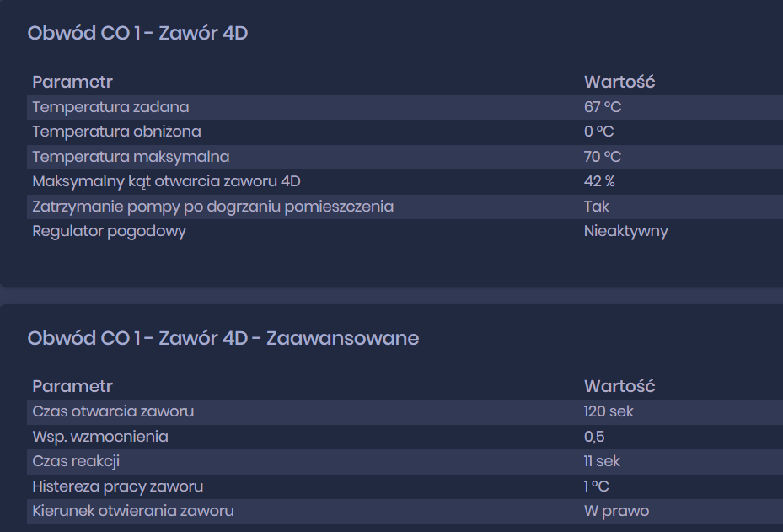Click 'Zatrzymanie pompy po dogrzaniu pomieszczenia' label
Viewport: 783px width, 532px height.
click(x=212, y=207)
